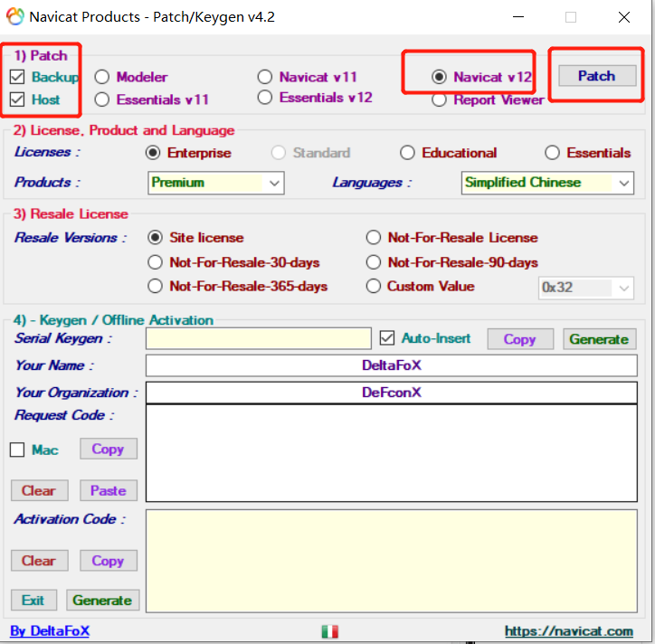Viewport: 655px width, 644px height.
Task: Select Not-For-Resale-365-days option
Action: pos(155,286)
